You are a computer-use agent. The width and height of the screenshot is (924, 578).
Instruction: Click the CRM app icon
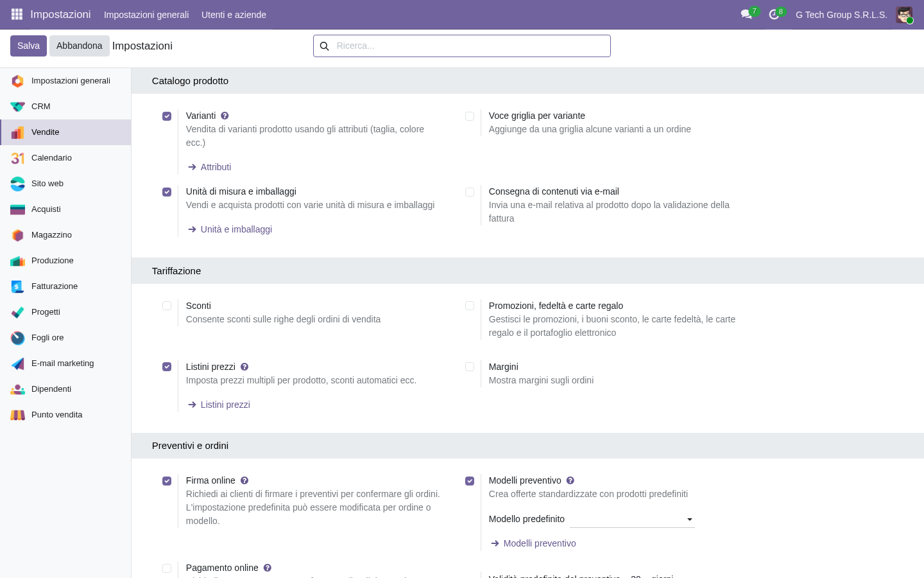18,107
